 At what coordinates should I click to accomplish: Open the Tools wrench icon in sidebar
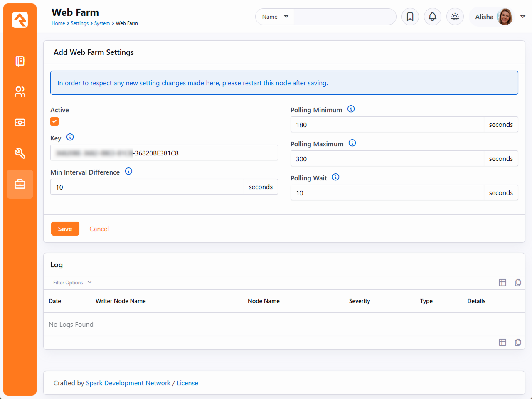coord(20,153)
